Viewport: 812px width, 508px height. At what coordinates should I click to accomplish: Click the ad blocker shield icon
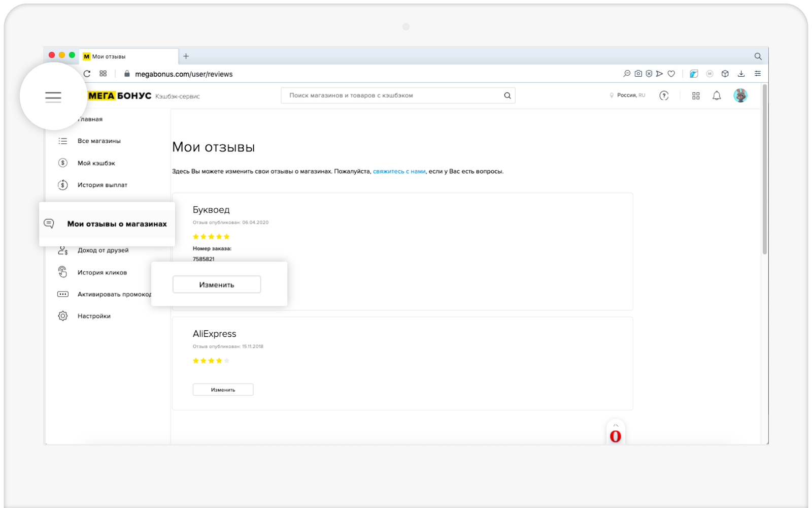649,74
